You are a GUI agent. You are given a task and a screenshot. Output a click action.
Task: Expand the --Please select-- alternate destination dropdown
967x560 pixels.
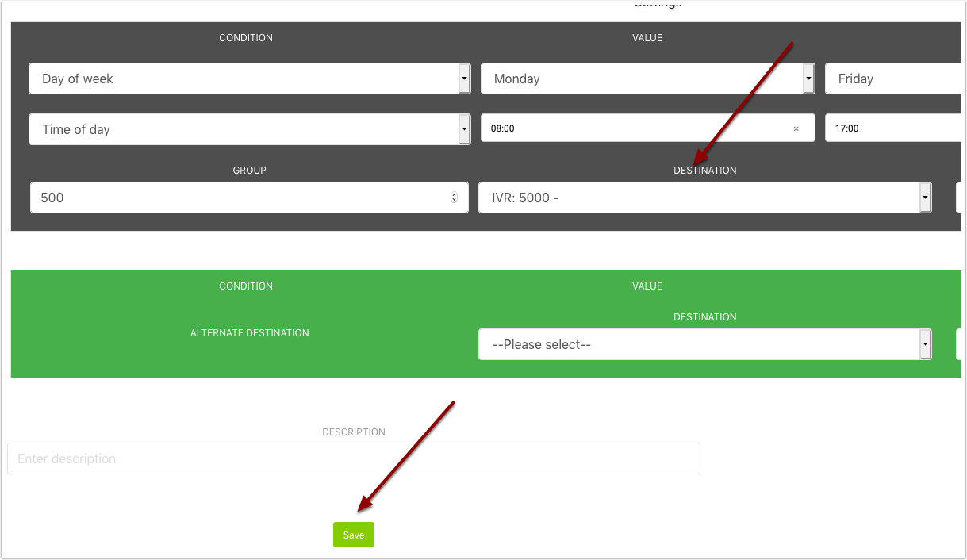[x=925, y=344]
